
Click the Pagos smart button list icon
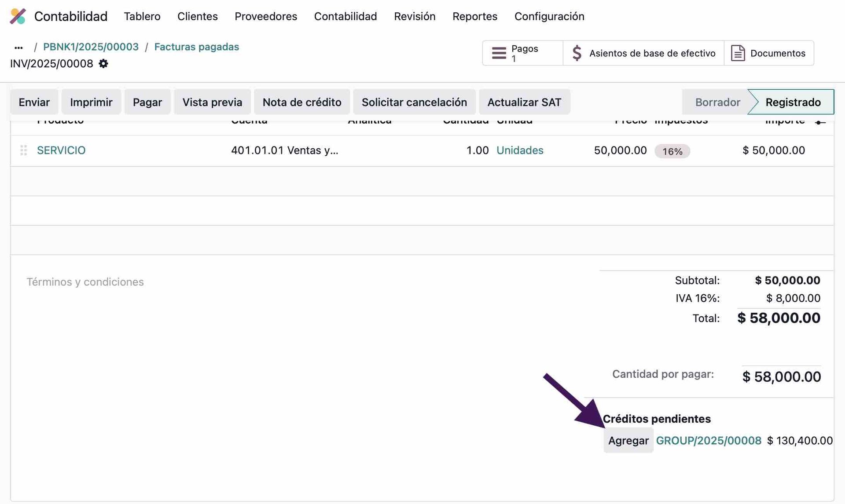pos(499,53)
